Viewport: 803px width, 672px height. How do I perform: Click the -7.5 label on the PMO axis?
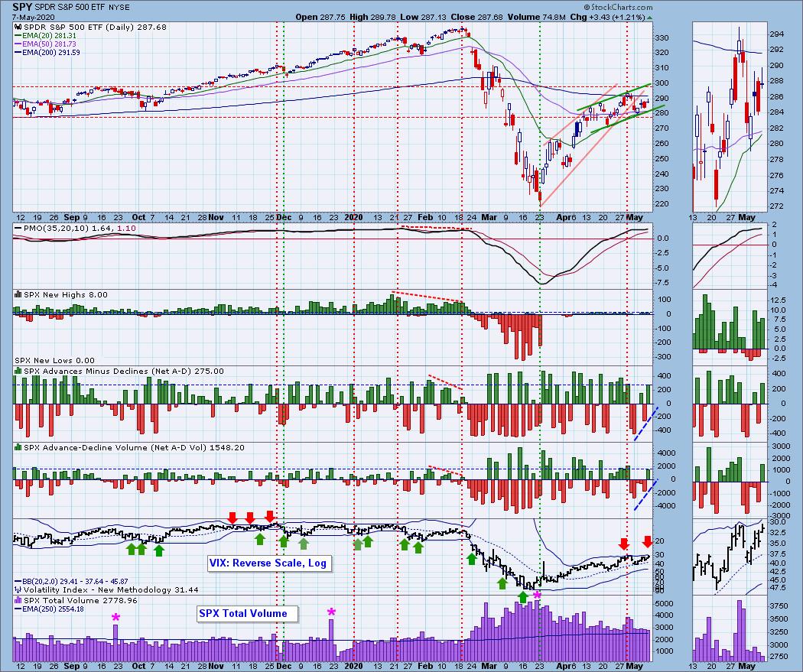(x=663, y=283)
